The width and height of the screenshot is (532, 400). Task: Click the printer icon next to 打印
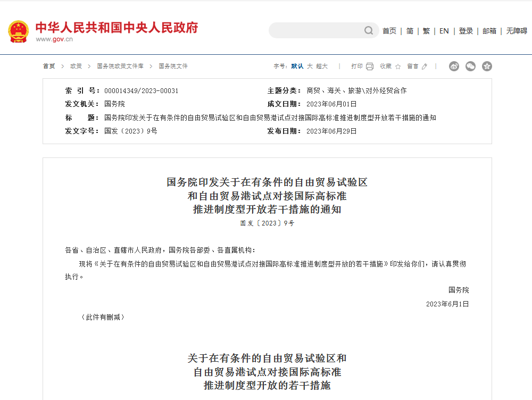tap(370, 66)
